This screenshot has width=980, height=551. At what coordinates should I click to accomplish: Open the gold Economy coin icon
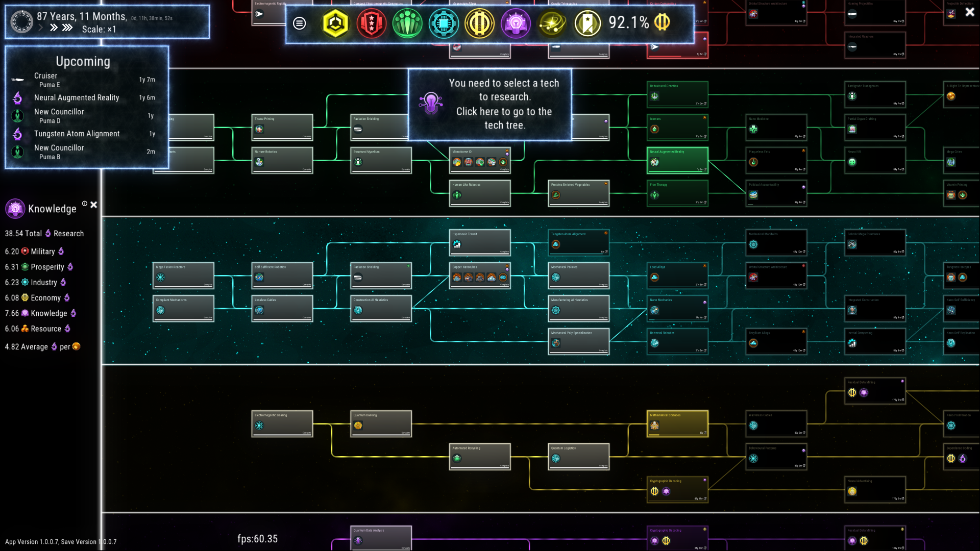click(479, 23)
